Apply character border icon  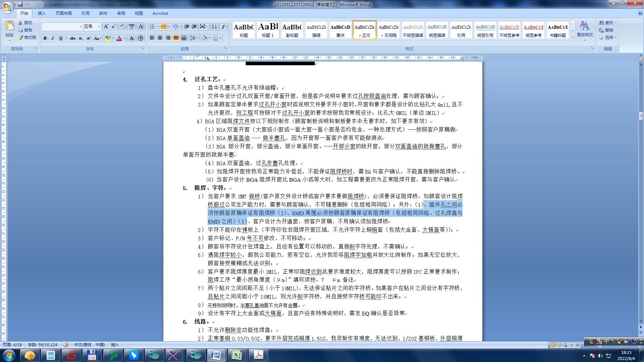[x=141, y=26]
